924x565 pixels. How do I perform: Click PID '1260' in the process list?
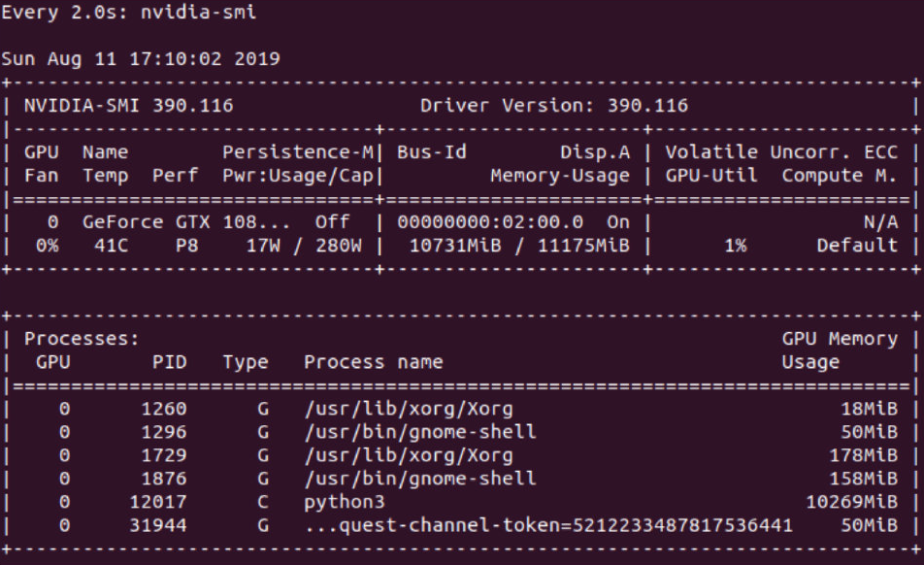[164, 409]
